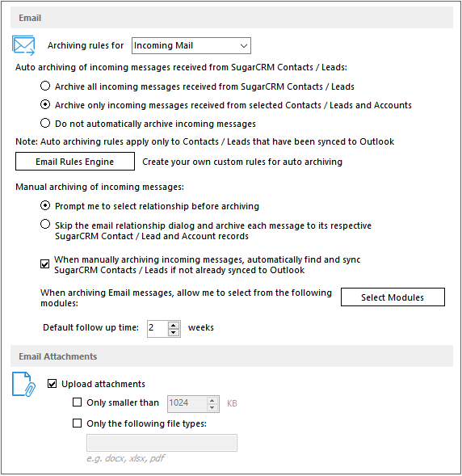Image resolution: width=462 pixels, height=476 pixels.
Task: Click the email envelope icon
Action: 23,45
